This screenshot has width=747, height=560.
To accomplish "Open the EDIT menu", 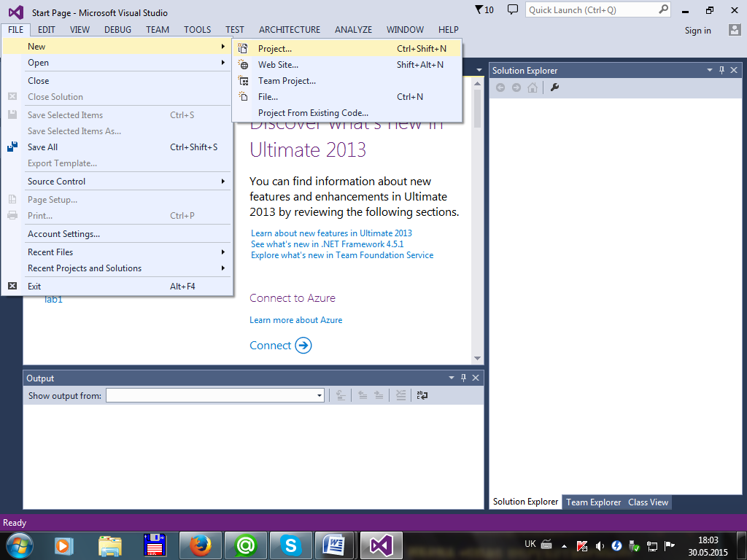I will tap(46, 29).
